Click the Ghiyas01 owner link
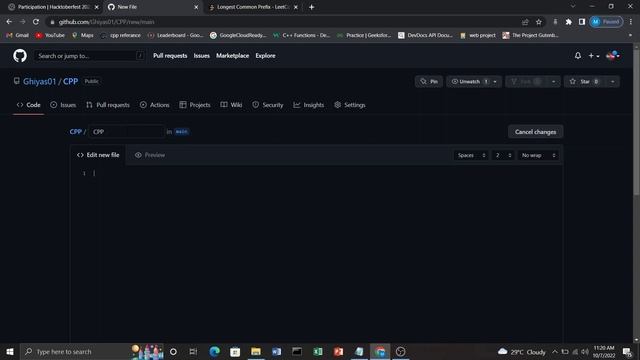This screenshot has width=640, height=360. 40,82
